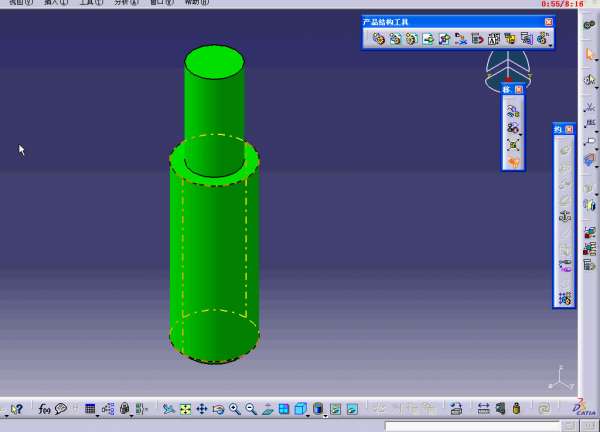Image resolution: width=600 pixels, height=432 pixels.
Task: Open the 工具 (Tools) menu
Action: pyautogui.click(x=91, y=2)
